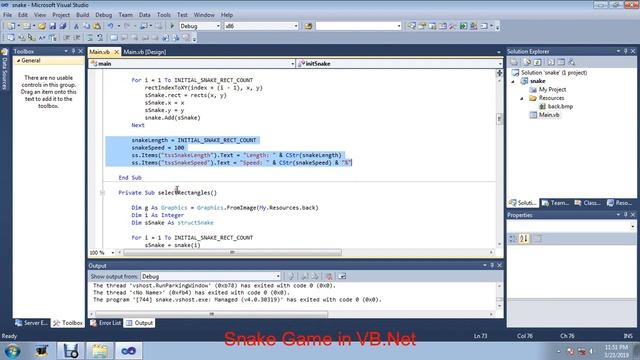Go to next message icon in Output

pos(315,276)
